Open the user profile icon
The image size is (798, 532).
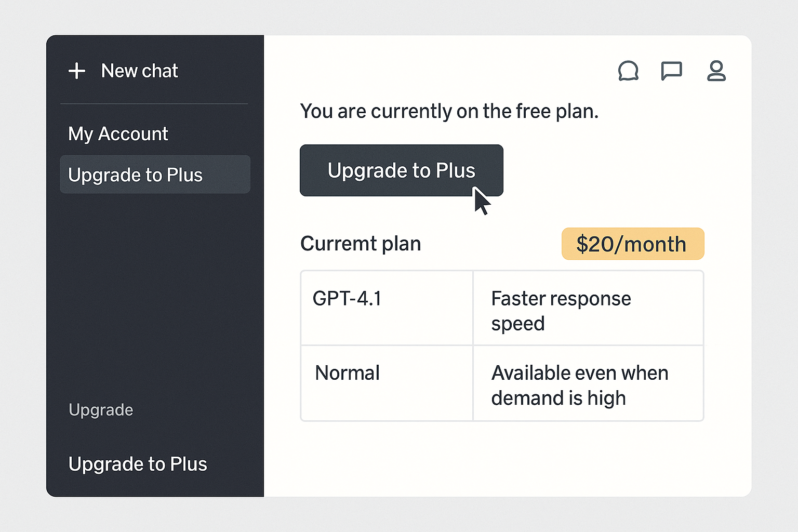tap(716, 71)
